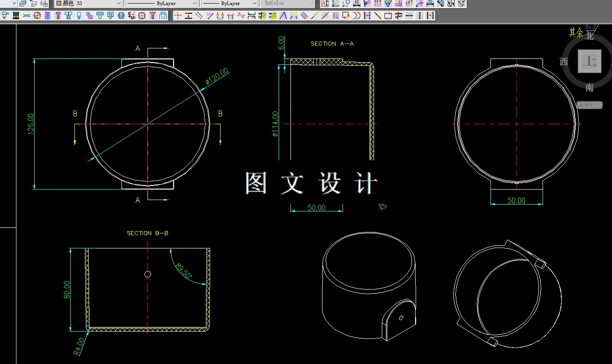
Task: Click the horizontal line with blue dot icon
Action: coord(409,16)
